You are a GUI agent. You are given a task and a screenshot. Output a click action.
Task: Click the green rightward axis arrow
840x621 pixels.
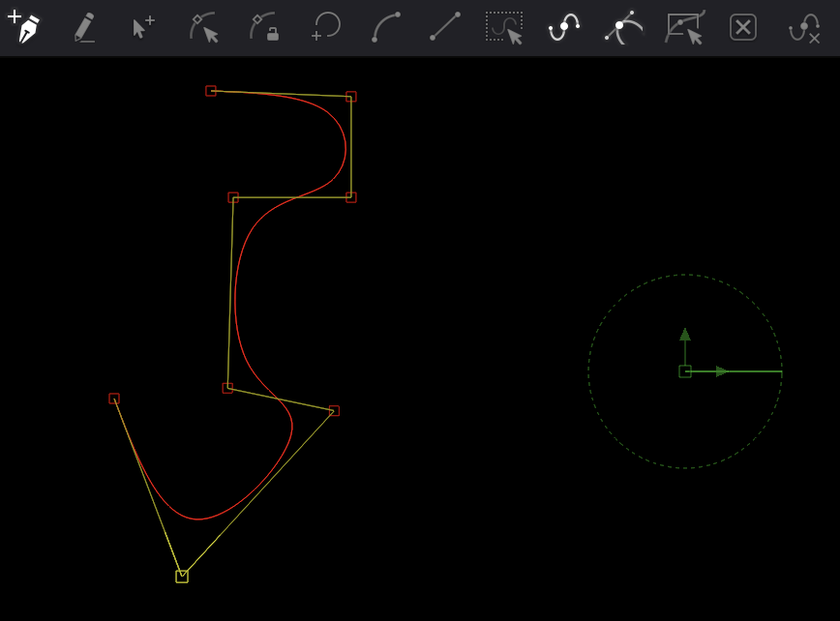pyautogui.click(x=722, y=371)
